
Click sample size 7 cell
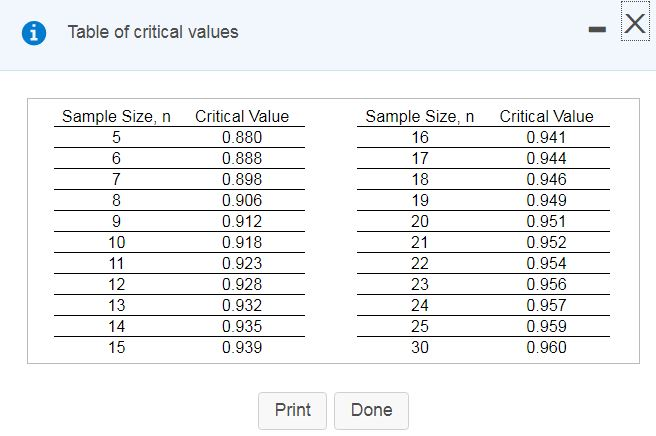click(116, 179)
